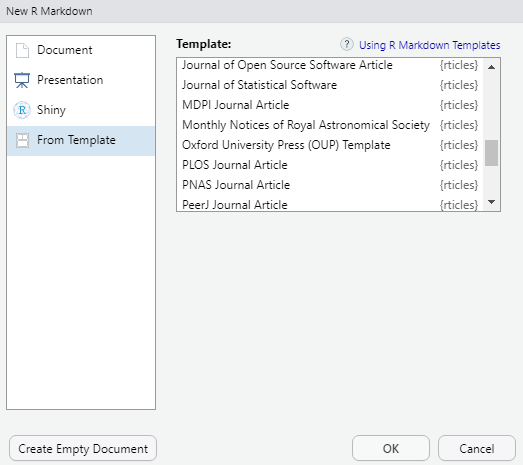
Task: Click the From Template layout icon
Action: pyautogui.click(x=22, y=140)
